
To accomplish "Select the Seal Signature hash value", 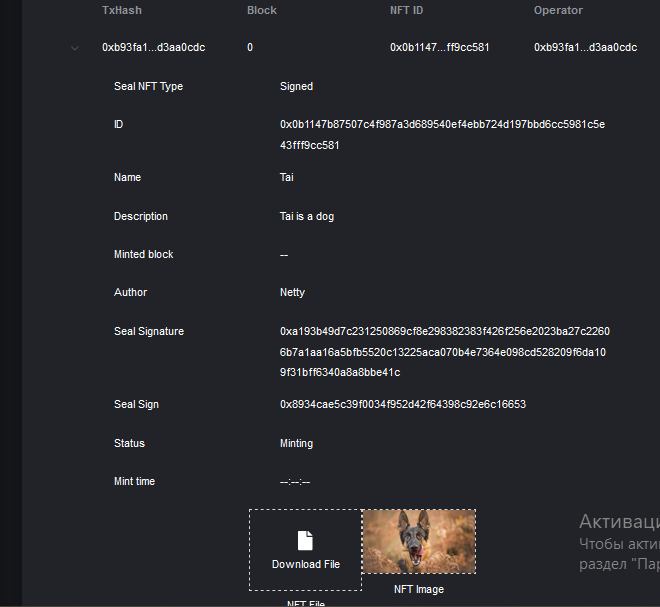I will pos(445,352).
